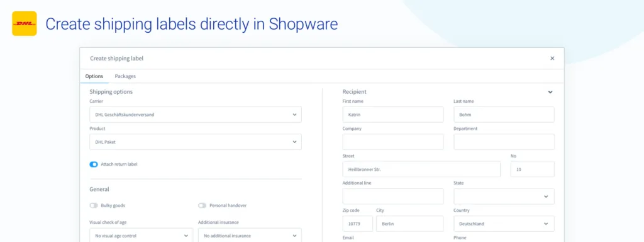Click the General section heading
Image resolution: width=644 pixels, height=242 pixels.
(x=99, y=189)
